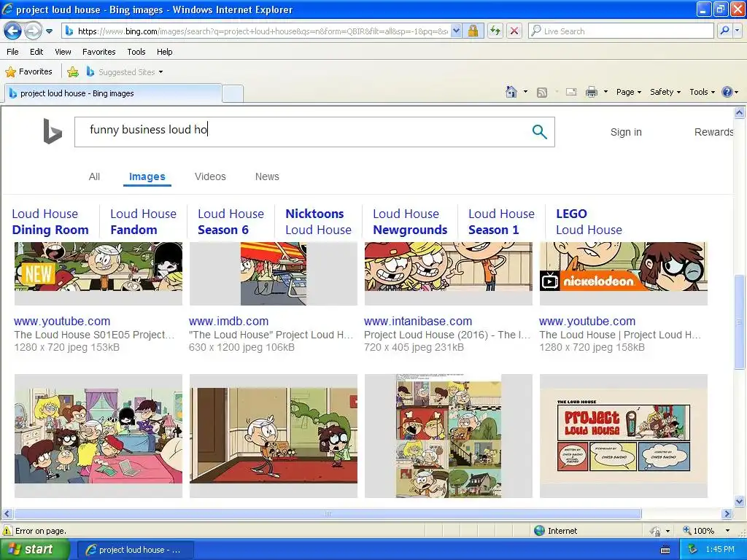Click the Print icon
Screen dimensions: 747x560
(591, 92)
